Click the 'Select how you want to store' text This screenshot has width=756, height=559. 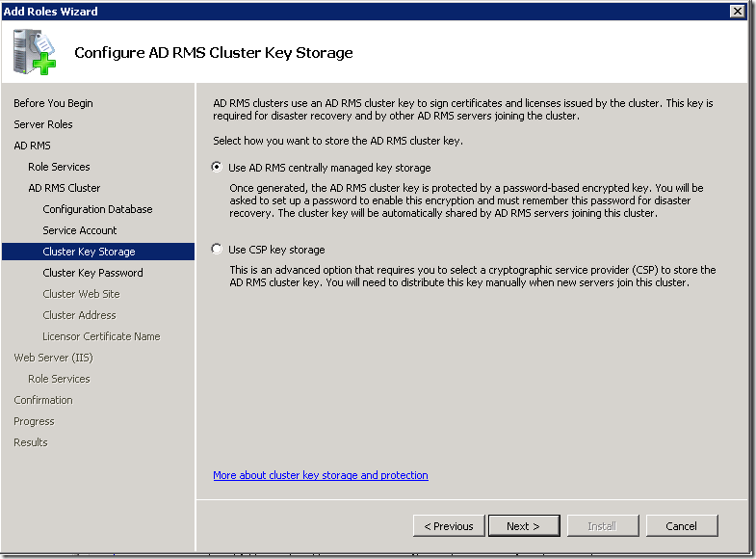338,141
